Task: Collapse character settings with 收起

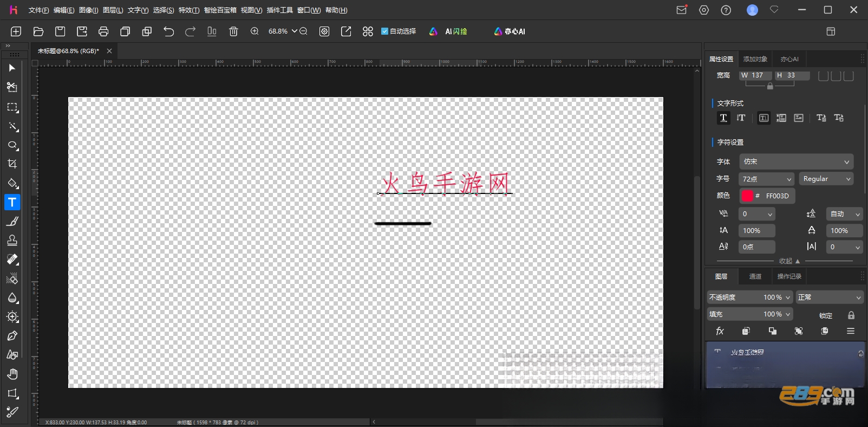Action: (789, 261)
